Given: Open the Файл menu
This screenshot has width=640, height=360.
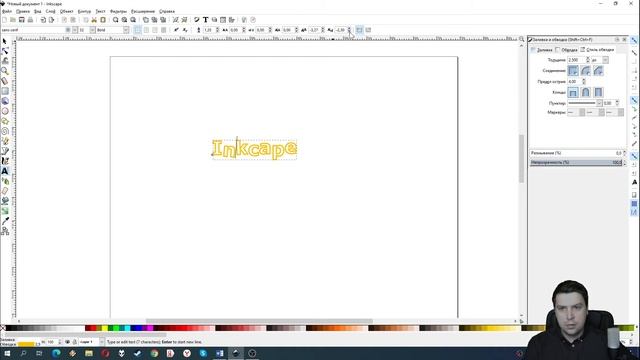Looking at the screenshot, I should (x=7, y=11).
